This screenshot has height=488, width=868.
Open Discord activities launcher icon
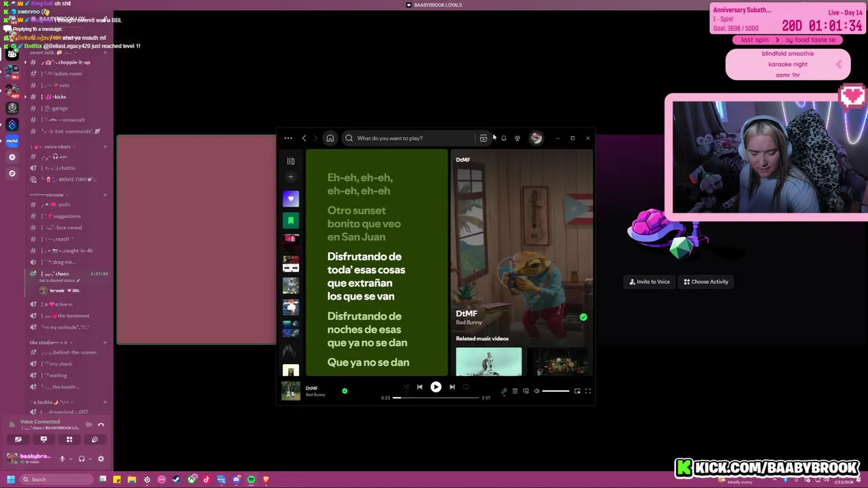tap(69, 439)
